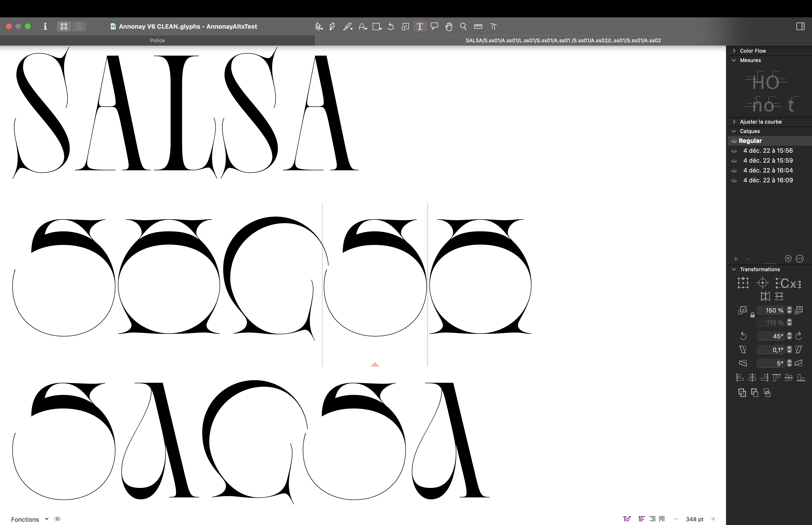Toggle eye icon on 4 déc. 16:04 layer
This screenshot has width=812, height=525.
coord(734,170)
